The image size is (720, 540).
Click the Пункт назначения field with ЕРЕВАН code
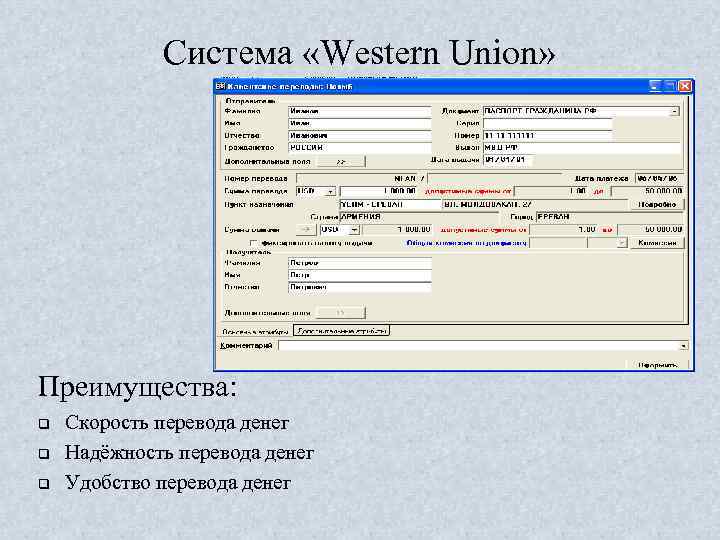pyautogui.click(x=390, y=204)
